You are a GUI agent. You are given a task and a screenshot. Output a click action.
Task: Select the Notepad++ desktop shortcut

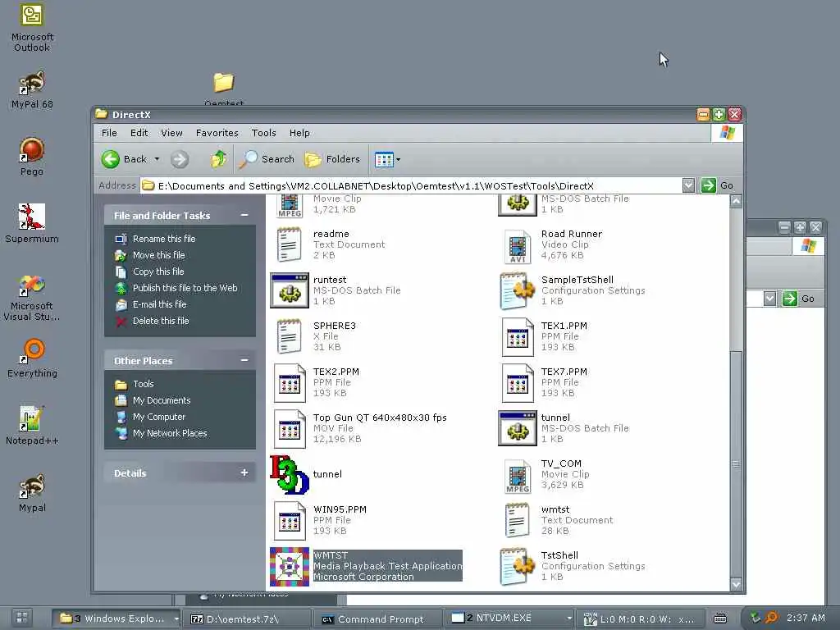tap(32, 426)
